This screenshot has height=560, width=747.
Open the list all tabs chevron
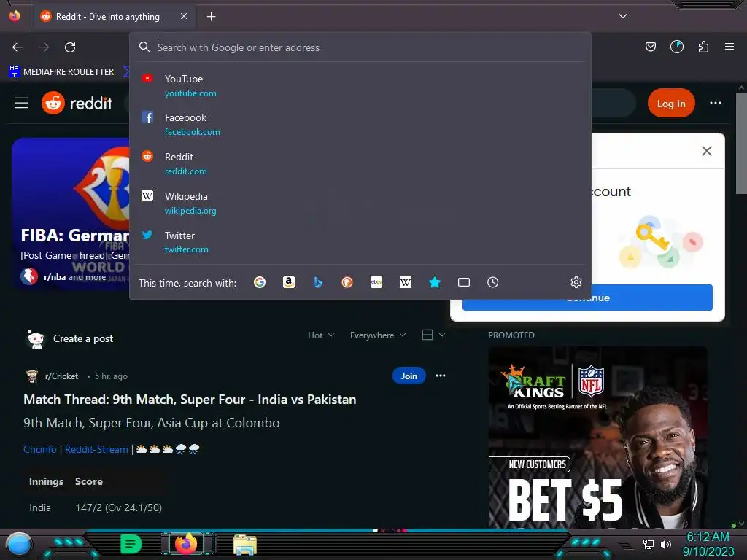tap(623, 16)
